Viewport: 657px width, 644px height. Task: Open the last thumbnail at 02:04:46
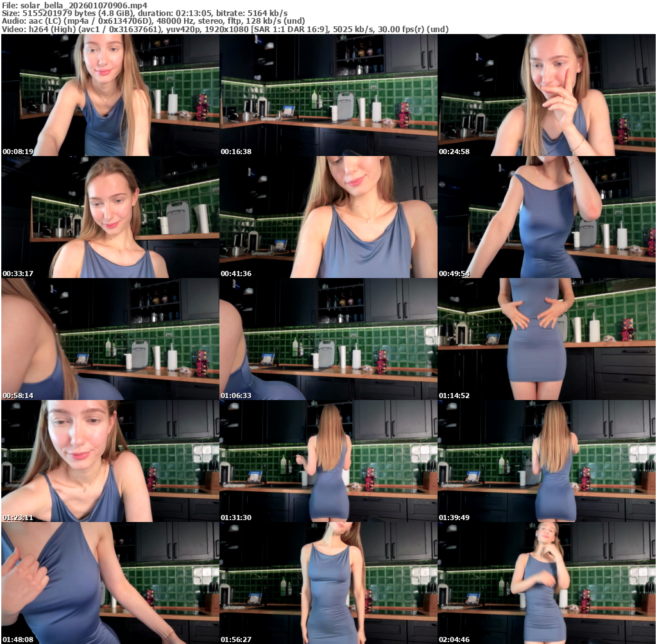(x=547, y=583)
